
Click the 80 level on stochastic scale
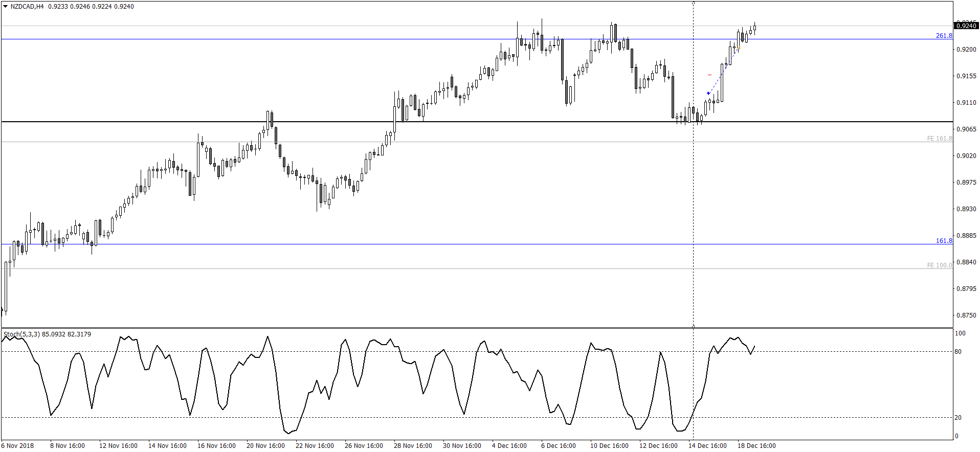(x=958, y=352)
